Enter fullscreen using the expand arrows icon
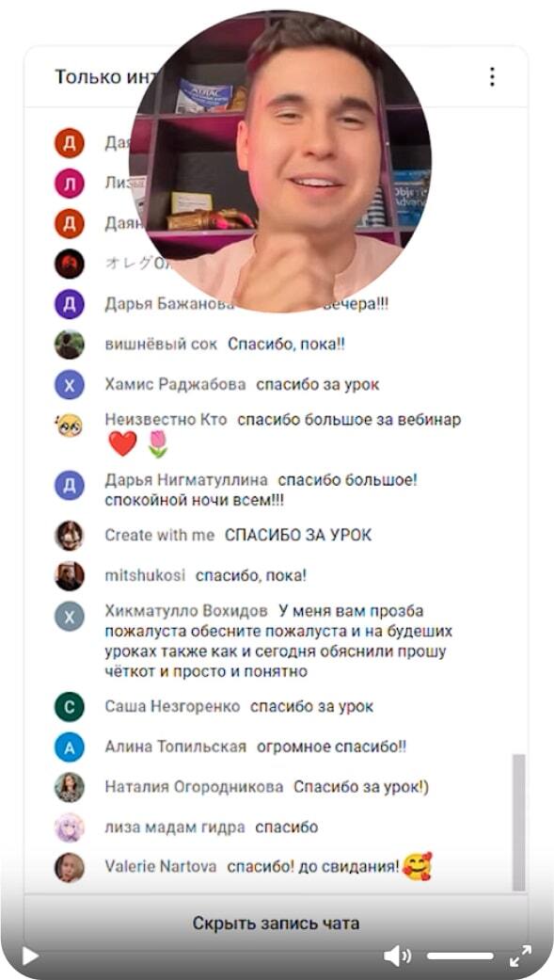 coord(520,956)
